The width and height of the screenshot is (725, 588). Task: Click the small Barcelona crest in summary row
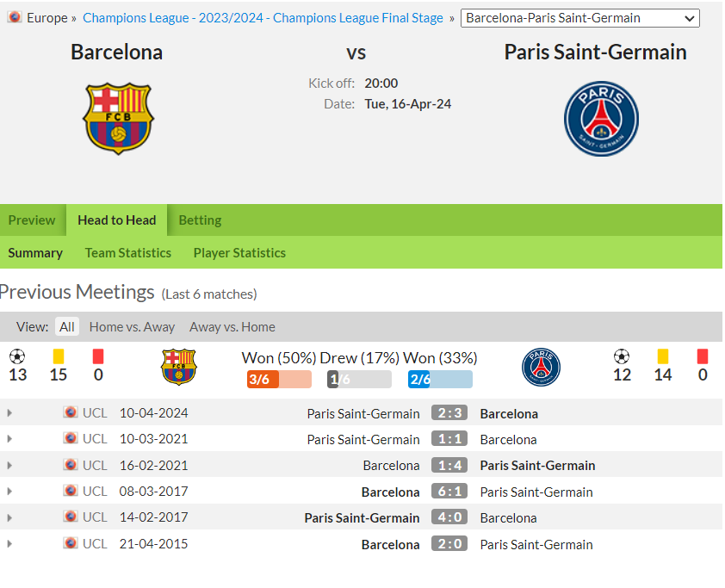[179, 367]
